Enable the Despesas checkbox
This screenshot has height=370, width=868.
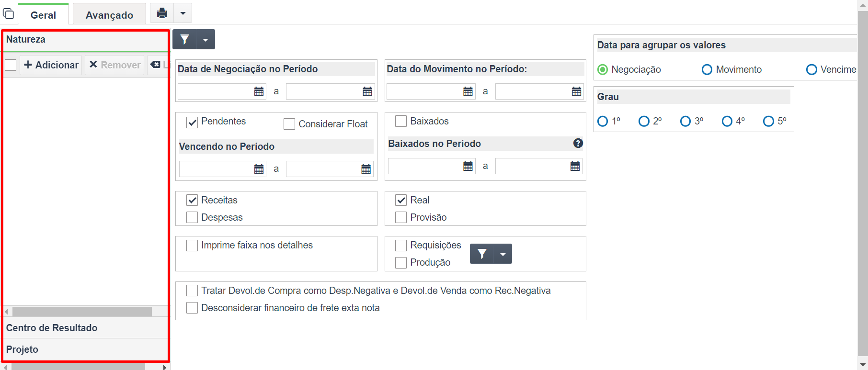[192, 217]
